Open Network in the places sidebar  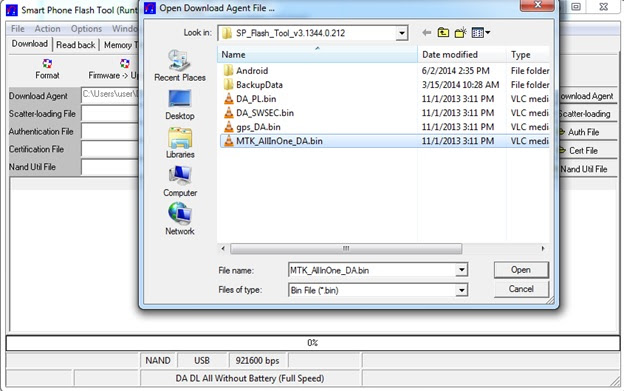click(180, 219)
